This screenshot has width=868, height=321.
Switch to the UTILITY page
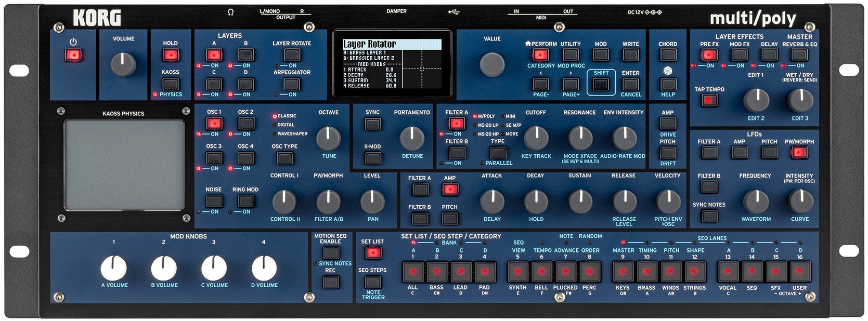coord(571,55)
